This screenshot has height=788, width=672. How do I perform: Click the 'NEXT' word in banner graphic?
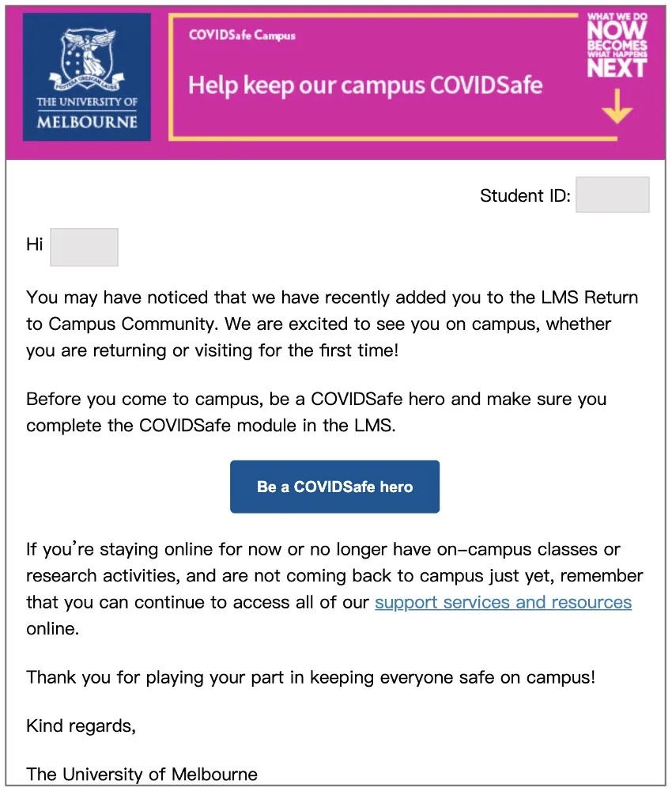(x=617, y=68)
